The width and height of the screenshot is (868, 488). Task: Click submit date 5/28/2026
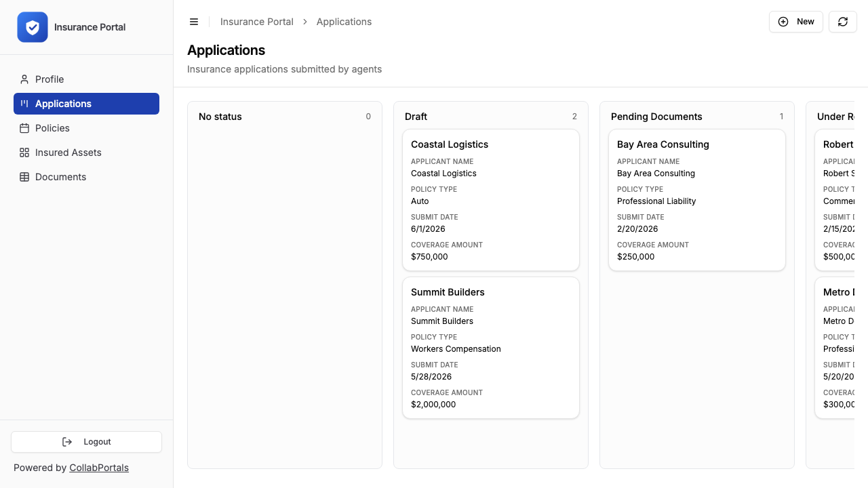[431, 377]
